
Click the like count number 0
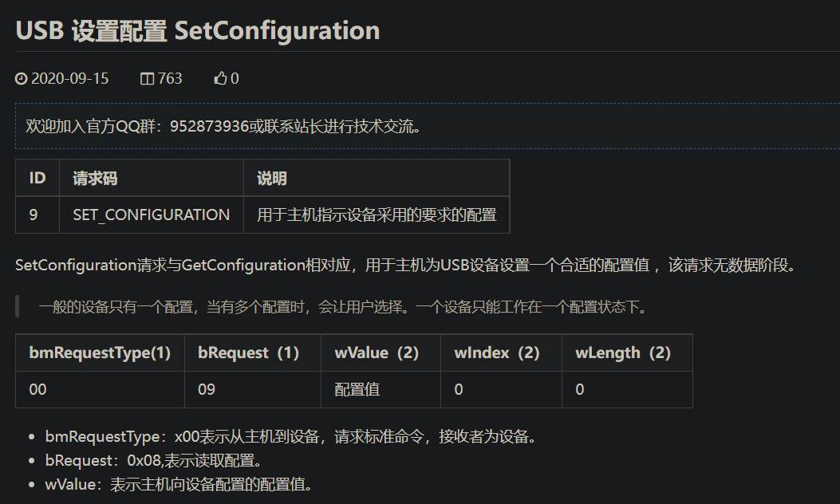click(235, 79)
